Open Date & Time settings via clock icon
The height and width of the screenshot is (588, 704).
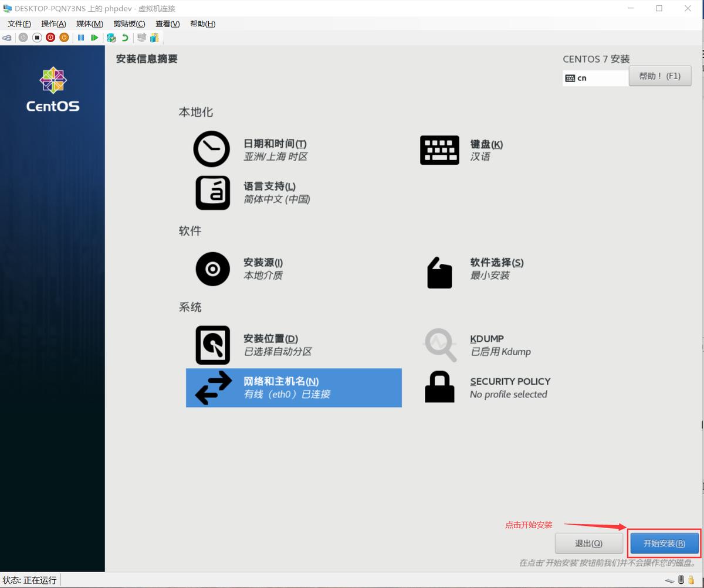[212, 149]
